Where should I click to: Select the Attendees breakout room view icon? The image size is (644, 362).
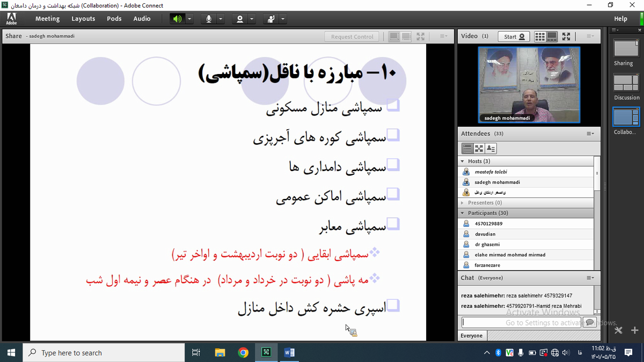tap(479, 148)
